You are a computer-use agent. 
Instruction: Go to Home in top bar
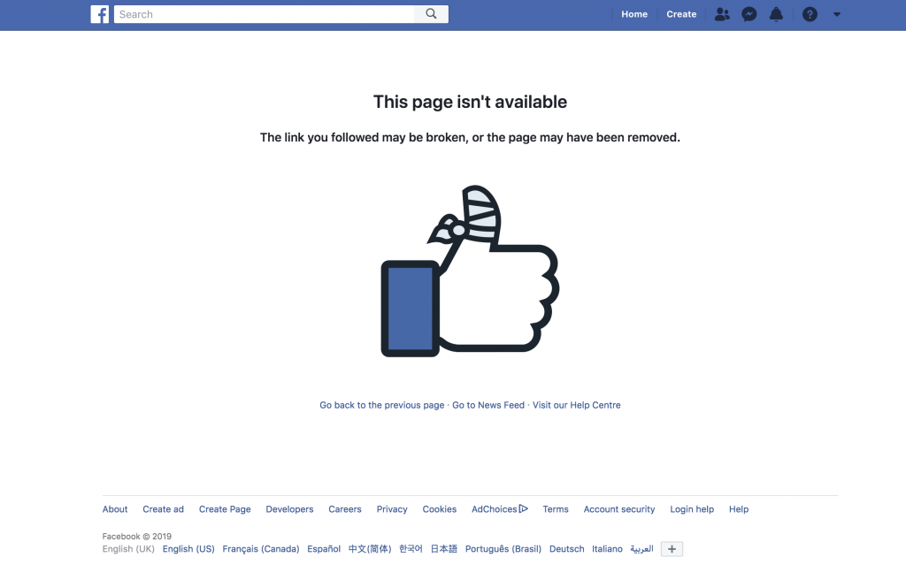coord(633,14)
